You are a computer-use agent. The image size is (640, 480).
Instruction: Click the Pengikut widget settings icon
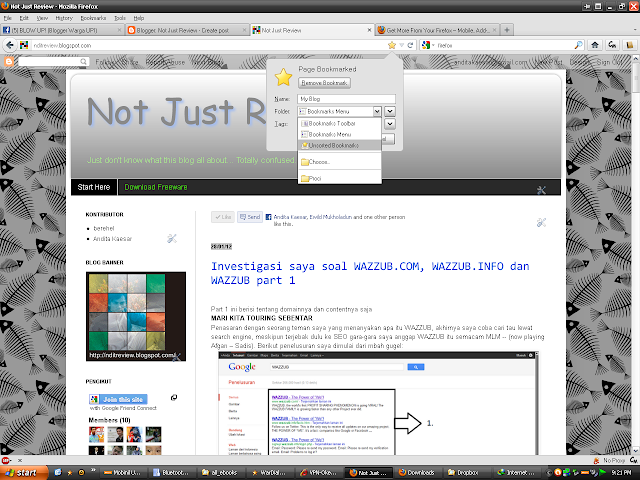174,397
